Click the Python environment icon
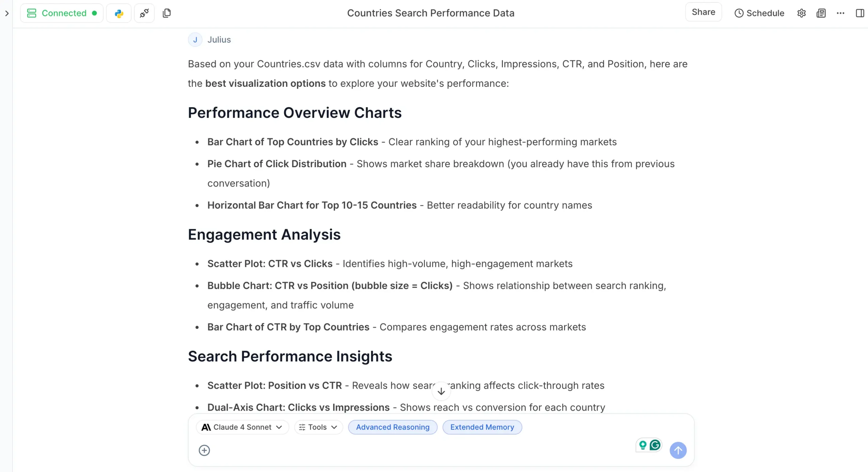The height and width of the screenshot is (472, 868). coord(119,13)
